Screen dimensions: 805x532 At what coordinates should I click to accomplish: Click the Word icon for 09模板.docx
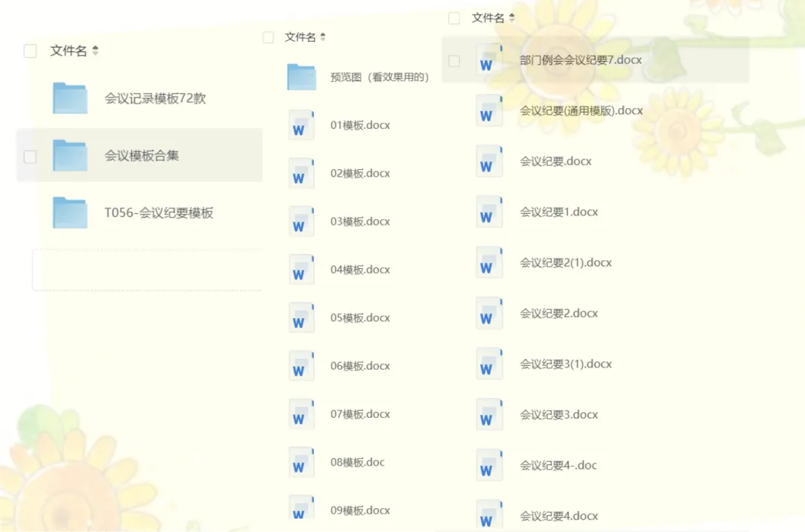coord(301,508)
